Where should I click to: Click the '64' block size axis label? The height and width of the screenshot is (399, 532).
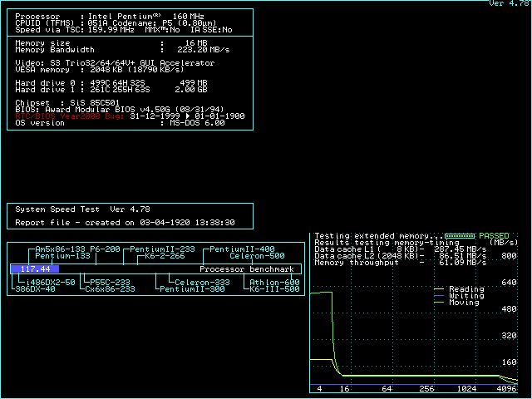(387, 389)
